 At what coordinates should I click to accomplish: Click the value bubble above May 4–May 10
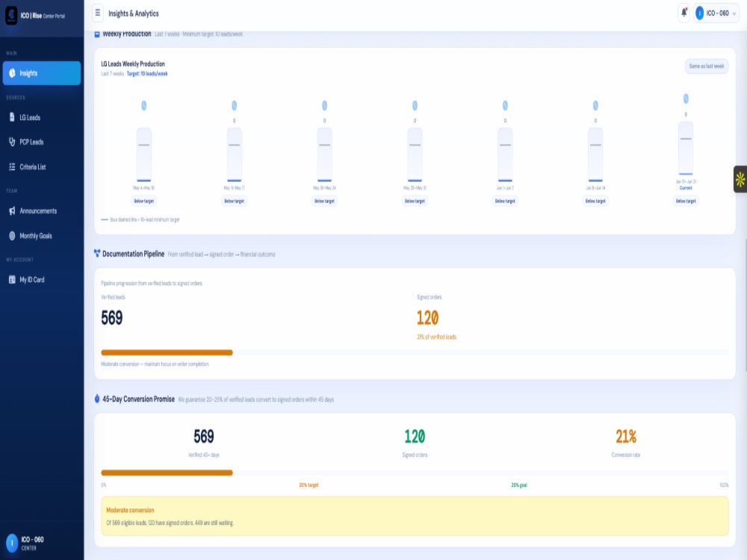tap(144, 106)
